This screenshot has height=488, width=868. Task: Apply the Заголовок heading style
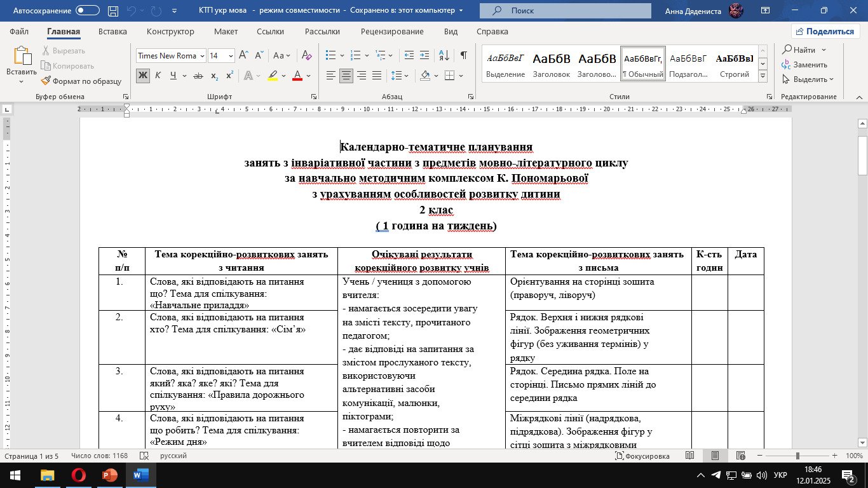551,64
